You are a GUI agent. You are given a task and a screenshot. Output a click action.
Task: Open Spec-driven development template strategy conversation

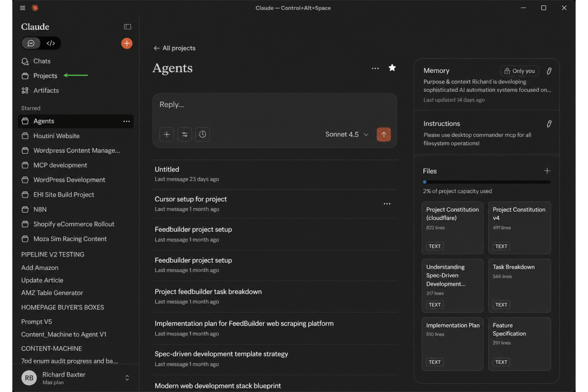[275, 359]
